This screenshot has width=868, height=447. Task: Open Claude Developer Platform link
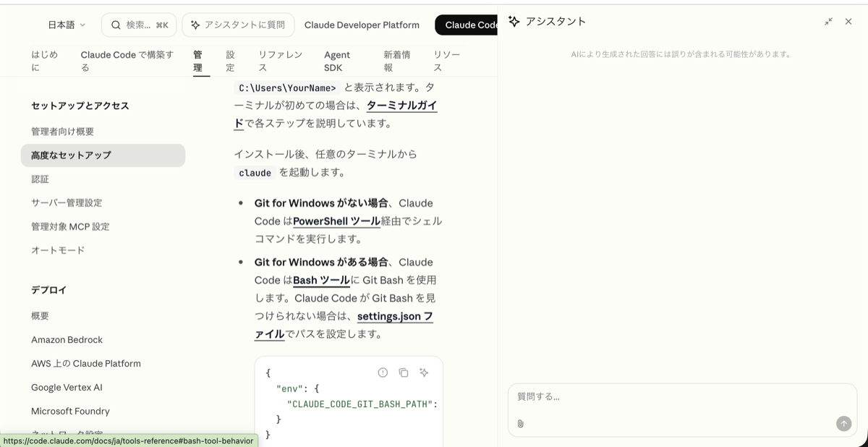tap(362, 25)
